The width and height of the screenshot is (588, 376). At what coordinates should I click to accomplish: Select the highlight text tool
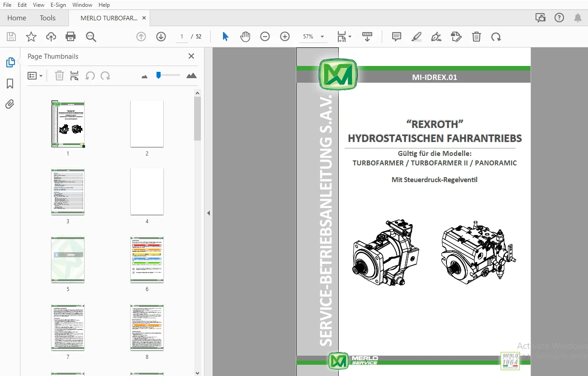[417, 37]
